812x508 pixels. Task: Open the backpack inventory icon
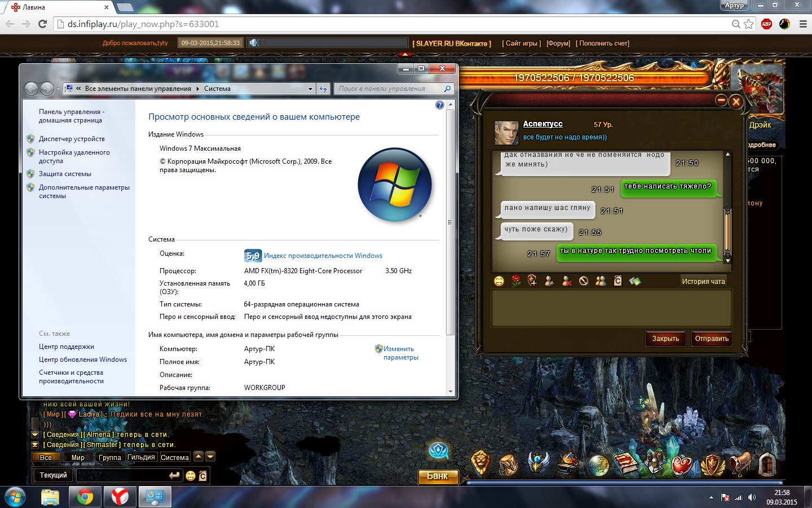click(x=509, y=465)
